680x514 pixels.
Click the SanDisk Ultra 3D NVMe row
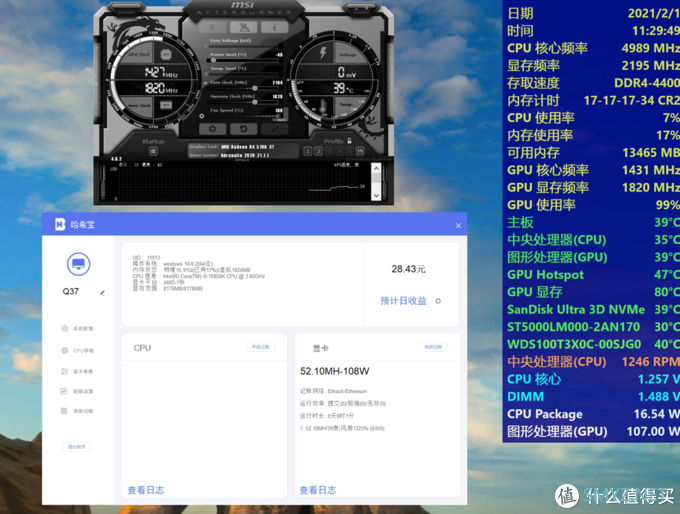(593, 309)
